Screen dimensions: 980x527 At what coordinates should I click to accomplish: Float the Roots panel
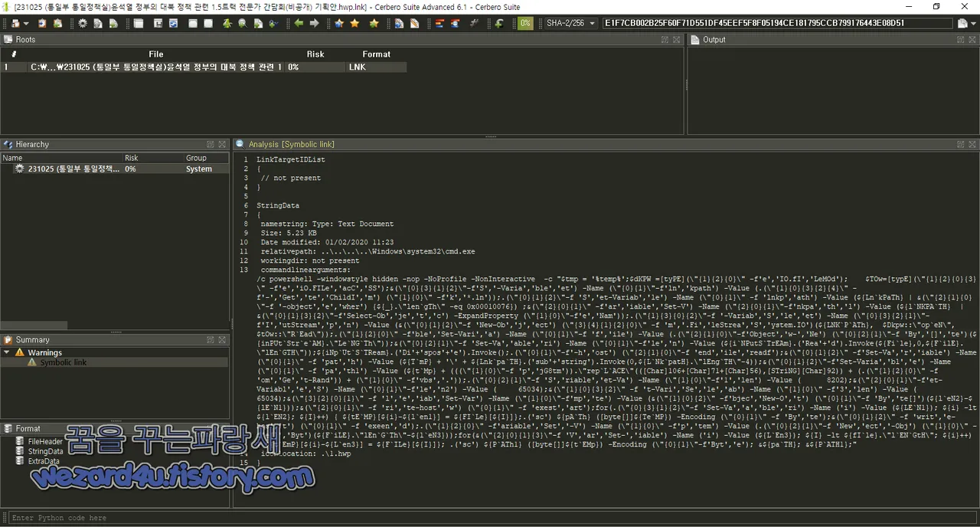665,39
